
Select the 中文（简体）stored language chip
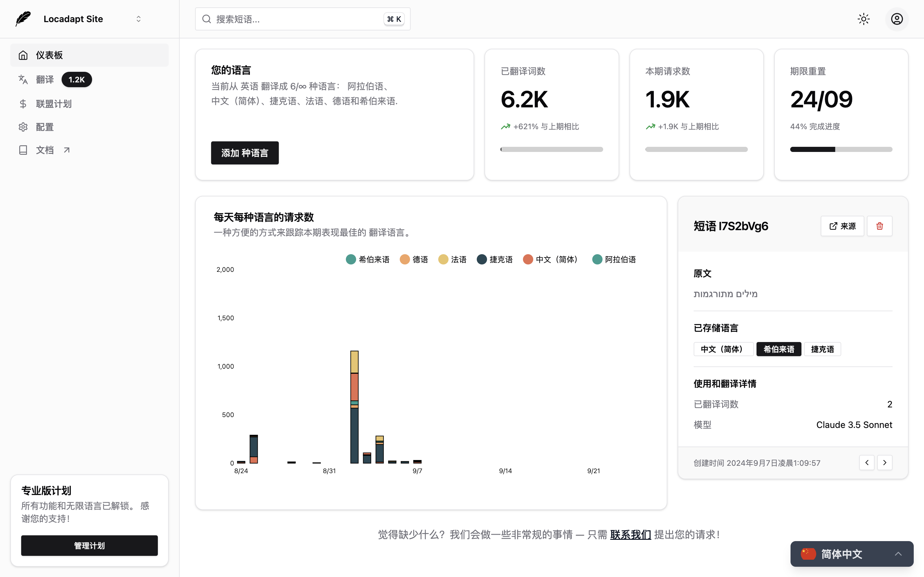(723, 349)
